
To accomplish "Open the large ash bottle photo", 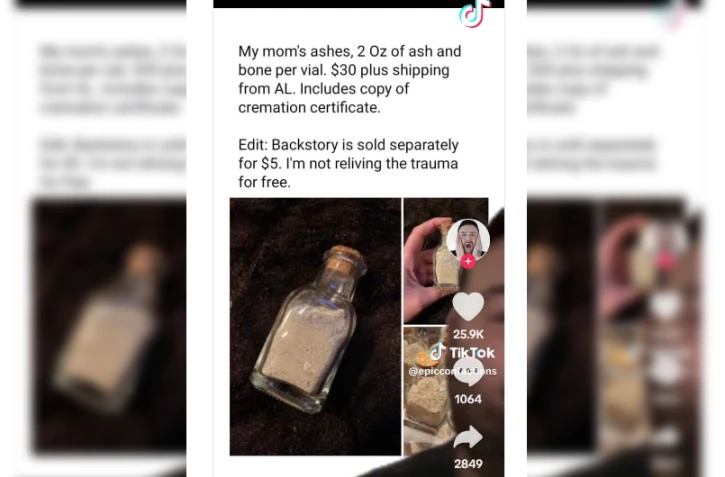I will click(315, 327).
